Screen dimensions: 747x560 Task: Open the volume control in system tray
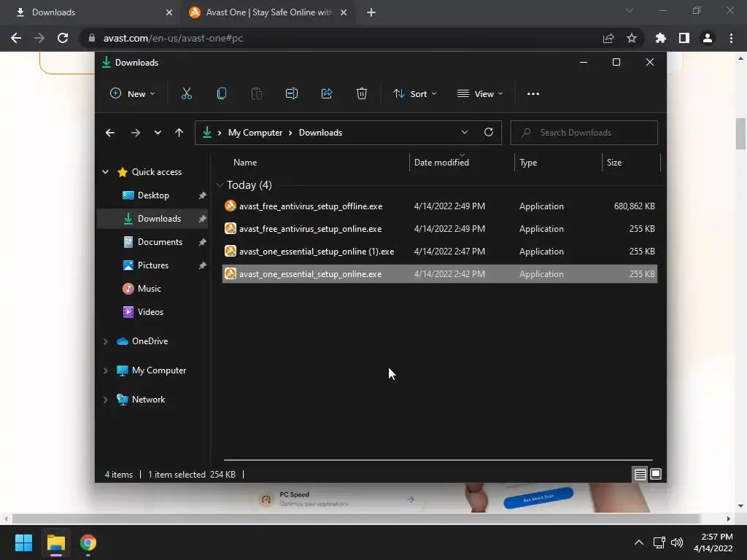click(676, 542)
